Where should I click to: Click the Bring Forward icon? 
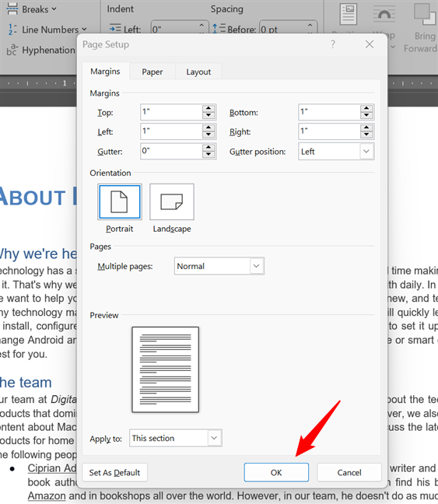tap(425, 15)
